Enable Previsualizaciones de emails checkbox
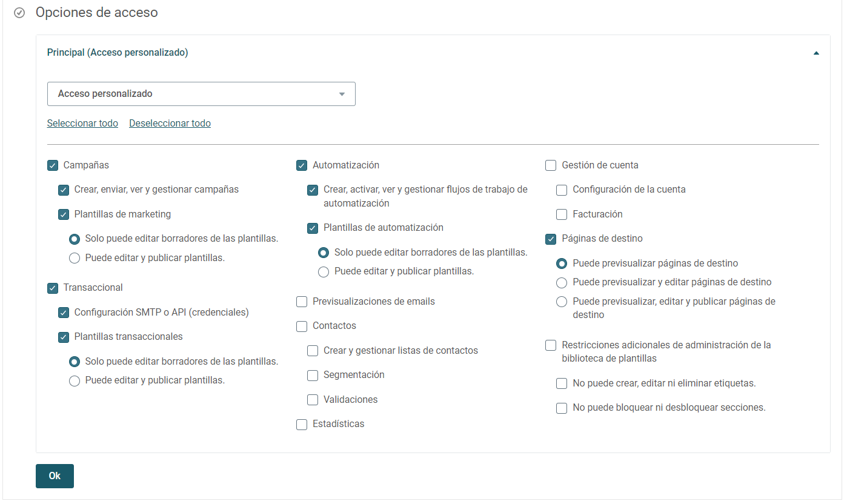This screenshot has width=847, height=504. click(x=302, y=302)
